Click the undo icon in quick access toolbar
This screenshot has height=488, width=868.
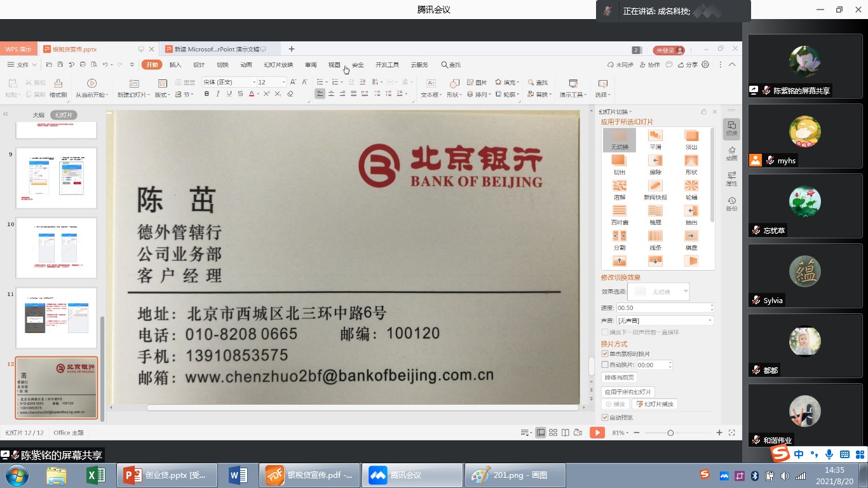pos(105,65)
